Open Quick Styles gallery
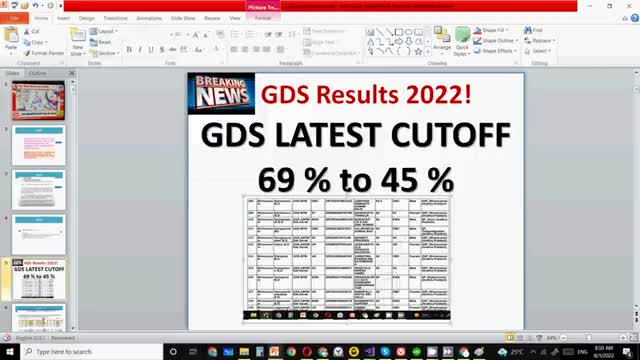Screen dimensions: 640x360 pyautogui.click(x=462, y=42)
